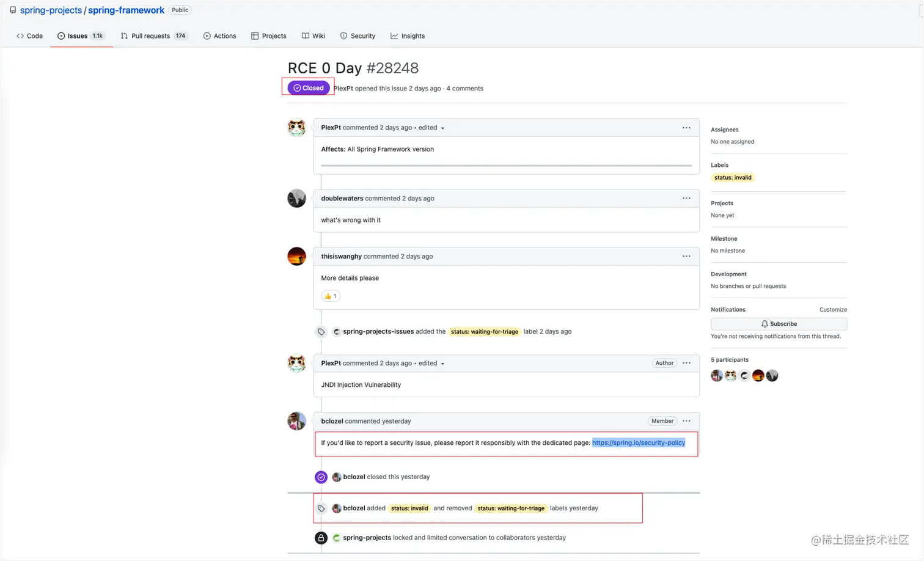Click thisiswanghy sunset avatar
Viewport: 924px width, 561px height.
click(x=296, y=256)
